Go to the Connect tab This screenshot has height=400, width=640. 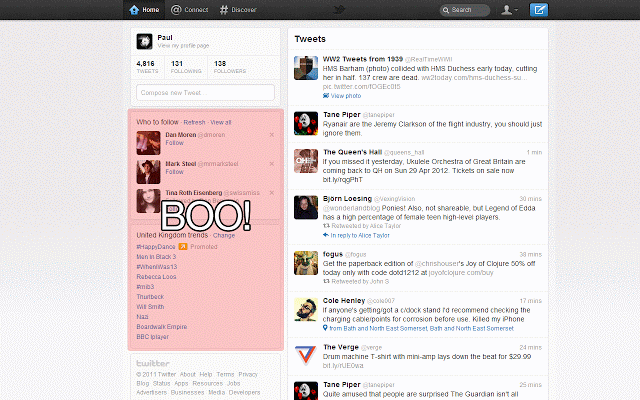pos(190,10)
